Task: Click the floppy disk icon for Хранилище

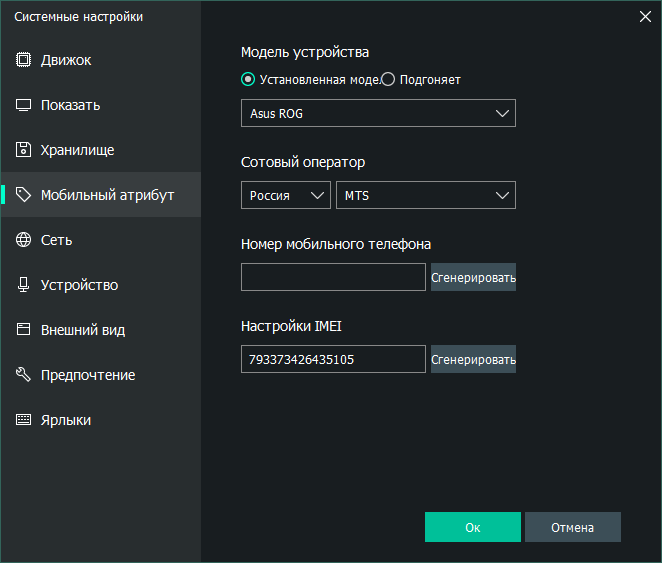Action: (23, 150)
